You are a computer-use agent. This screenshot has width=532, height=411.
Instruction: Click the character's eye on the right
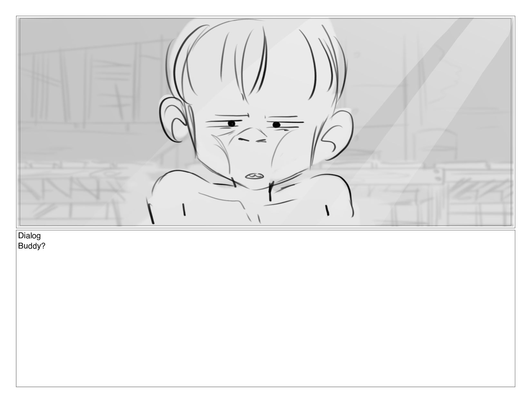(x=276, y=124)
